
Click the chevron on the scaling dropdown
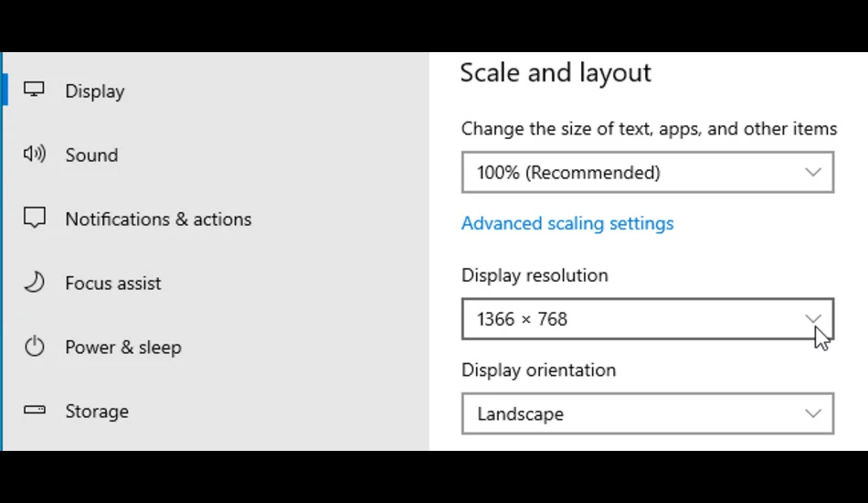pyautogui.click(x=812, y=172)
